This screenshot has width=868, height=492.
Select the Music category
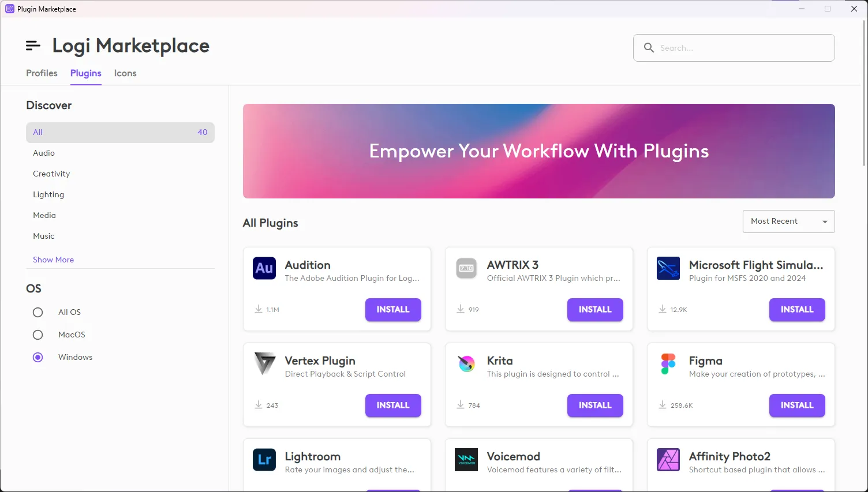(44, 236)
